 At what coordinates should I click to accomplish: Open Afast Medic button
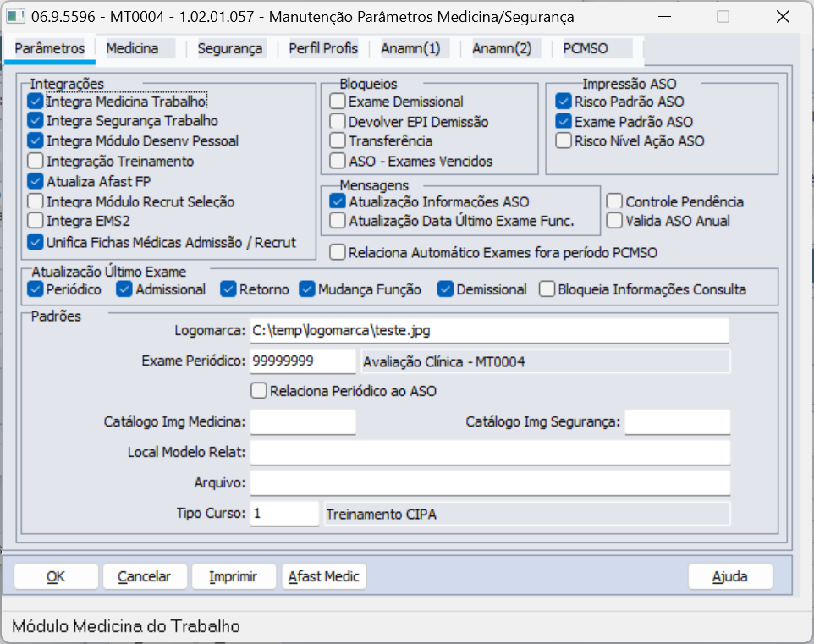pos(324,576)
